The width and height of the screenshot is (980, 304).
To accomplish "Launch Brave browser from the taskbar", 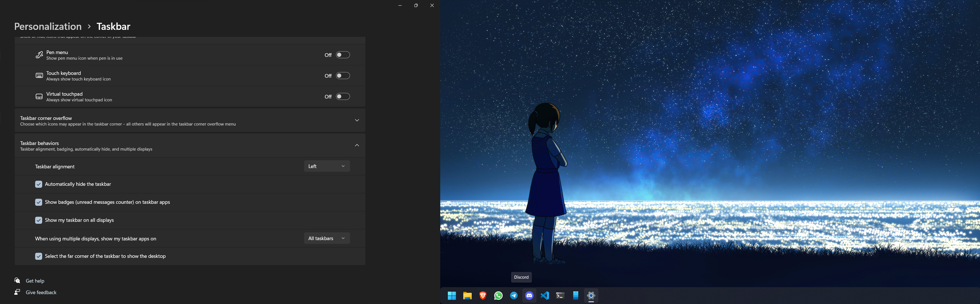I will point(483,296).
